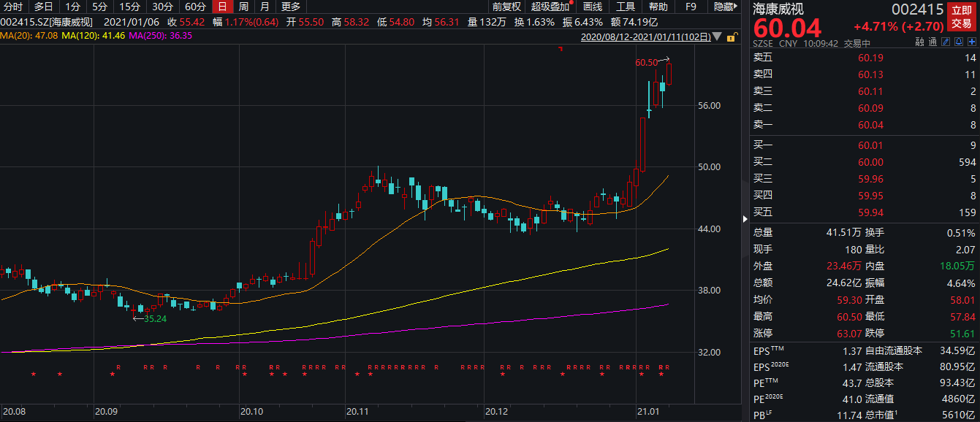
Task: Collapse side panel using left-edge arrow
Action: [x=745, y=218]
